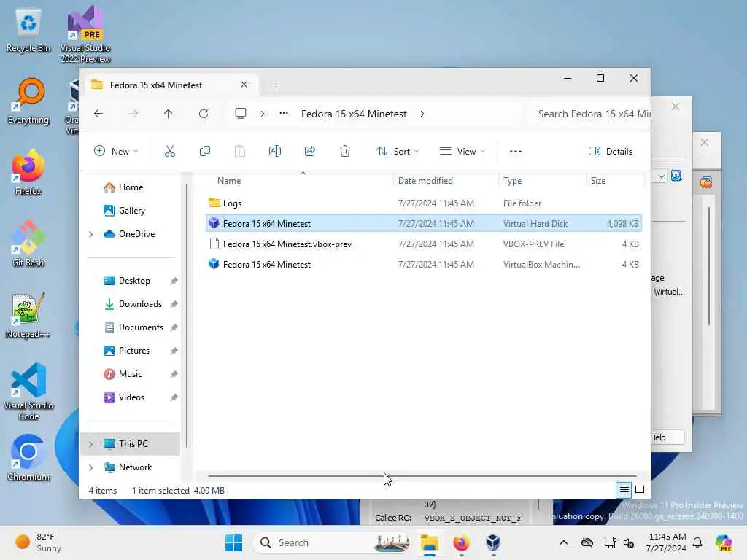Open Downloads in navigation pane
The width and height of the screenshot is (747, 560).
(x=133, y=304)
